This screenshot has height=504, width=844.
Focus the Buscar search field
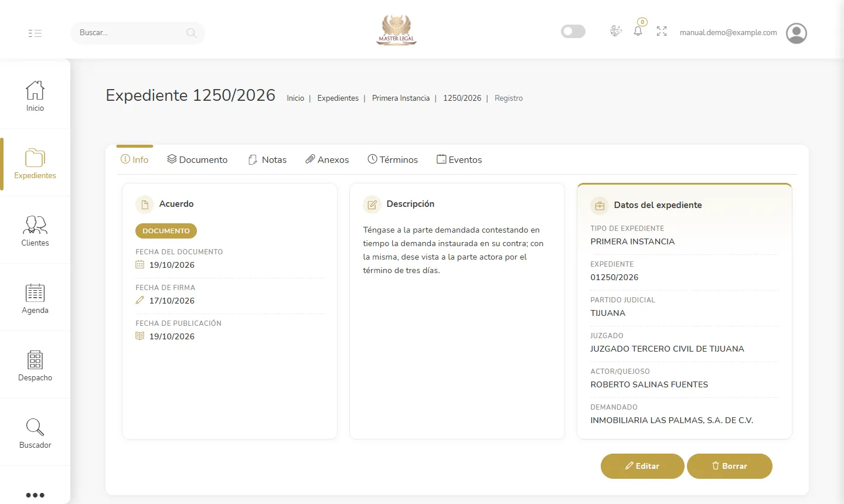[138, 33]
